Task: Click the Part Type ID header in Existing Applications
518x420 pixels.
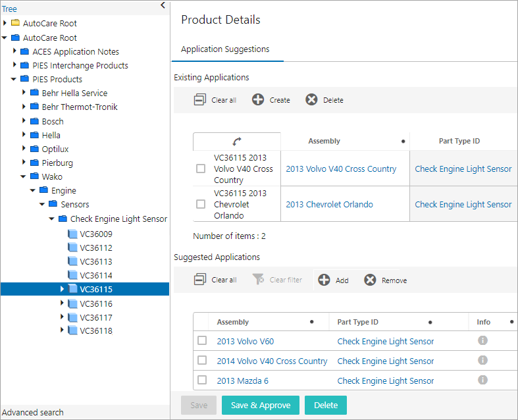Action: tap(459, 141)
